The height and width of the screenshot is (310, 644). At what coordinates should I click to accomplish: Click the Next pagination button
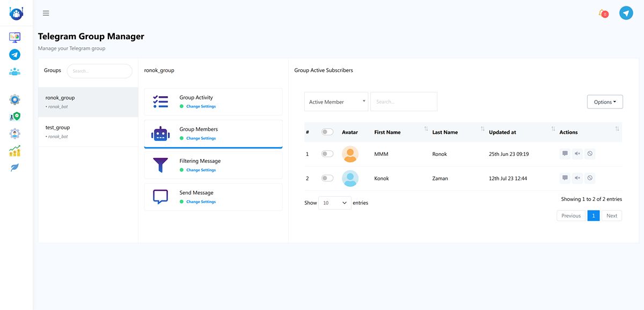click(x=611, y=215)
